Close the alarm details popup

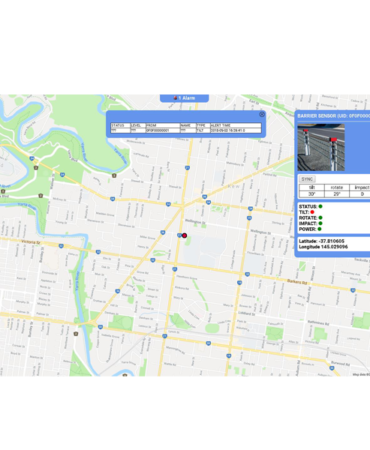click(262, 114)
